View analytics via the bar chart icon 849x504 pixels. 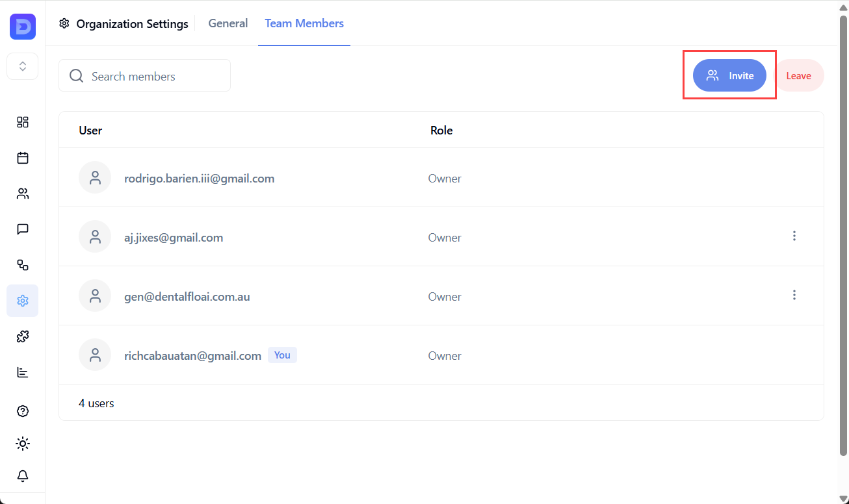click(22, 372)
